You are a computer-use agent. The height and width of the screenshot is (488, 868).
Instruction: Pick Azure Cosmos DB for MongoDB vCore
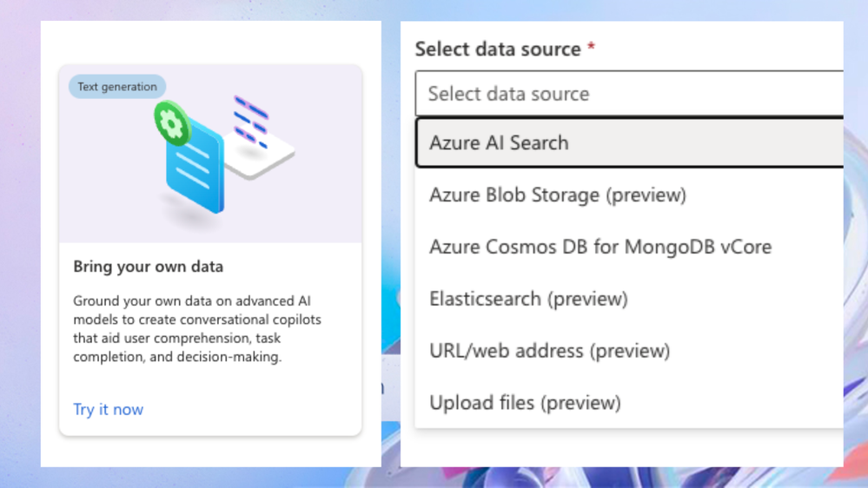coord(600,247)
